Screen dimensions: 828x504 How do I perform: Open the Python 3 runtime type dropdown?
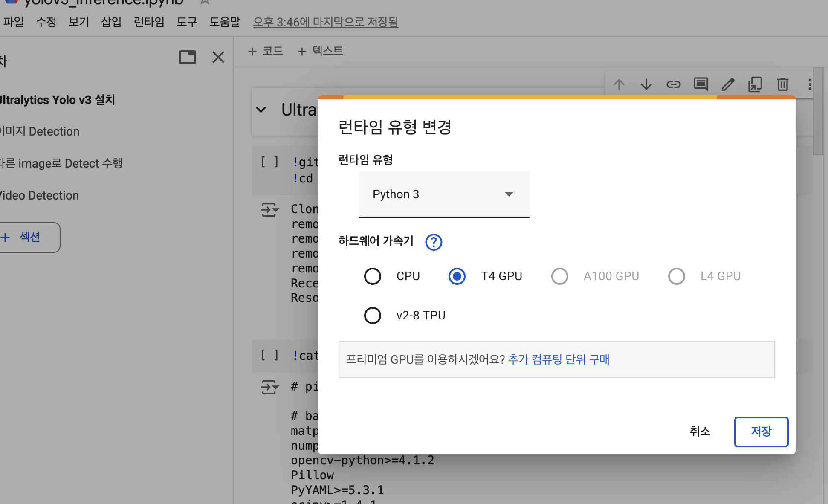[444, 194]
